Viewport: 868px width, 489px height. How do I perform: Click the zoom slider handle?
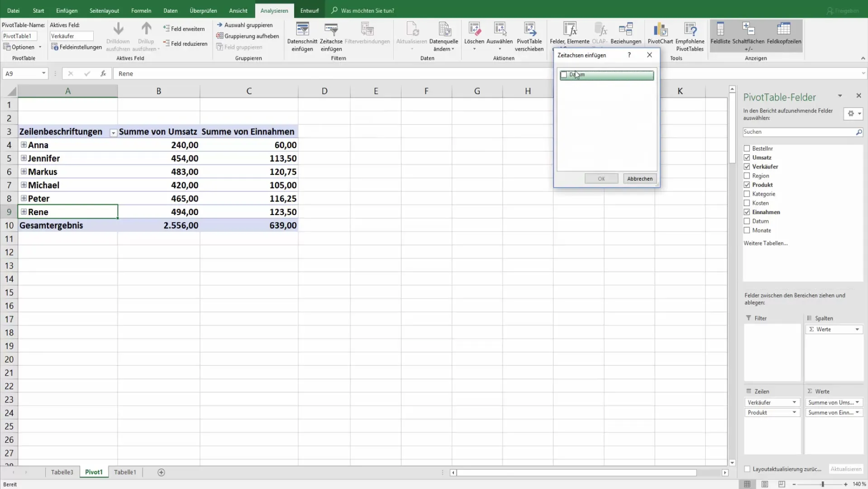pyautogui.click(x=822, y=484)
